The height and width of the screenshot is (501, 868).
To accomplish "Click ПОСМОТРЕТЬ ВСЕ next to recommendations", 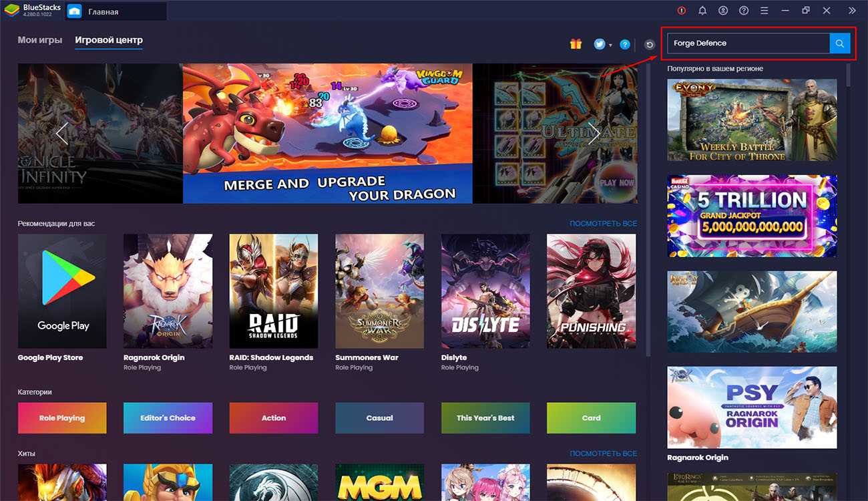I will [x=603, y=223].
